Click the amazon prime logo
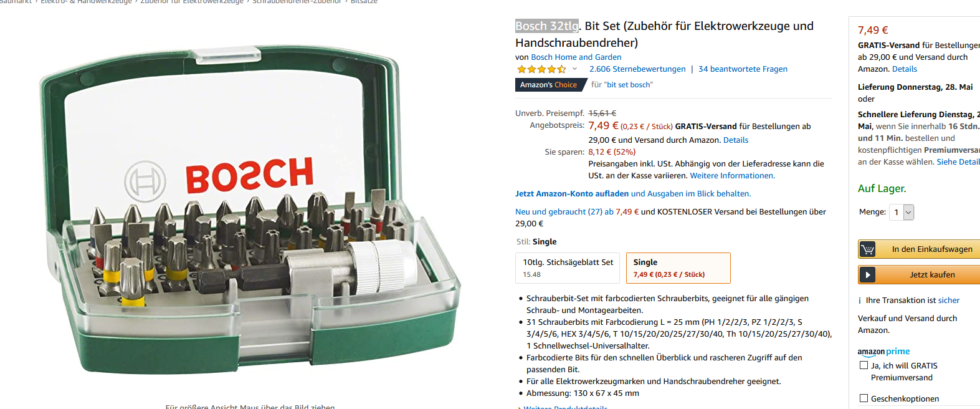This screenshot has width=980, height=409. (x=883, y=352)
